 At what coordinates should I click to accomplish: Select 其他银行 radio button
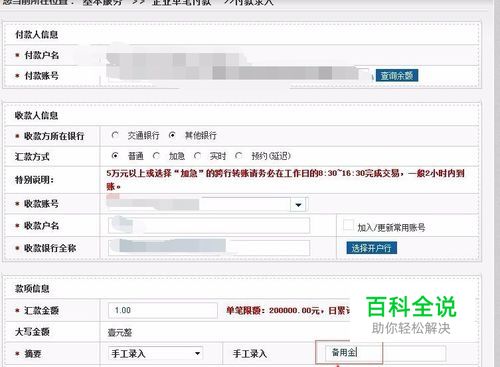point(172,135)
